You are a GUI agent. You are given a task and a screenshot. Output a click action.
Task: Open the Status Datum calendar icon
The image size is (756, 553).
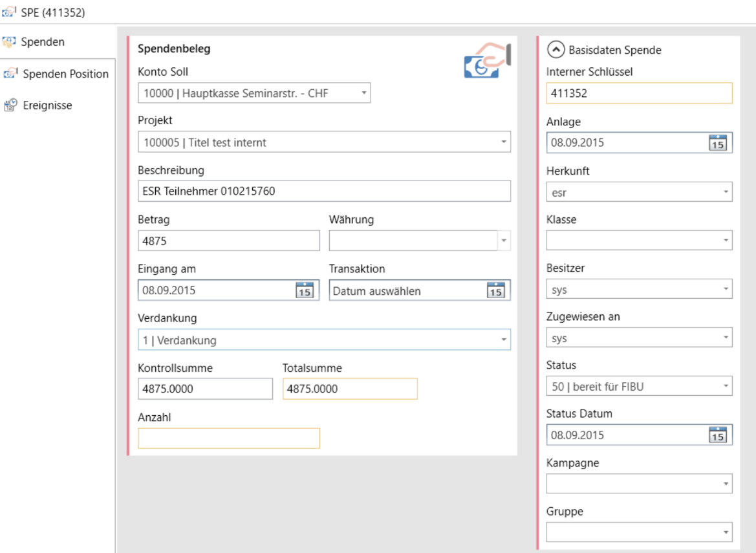pos(718,435)
